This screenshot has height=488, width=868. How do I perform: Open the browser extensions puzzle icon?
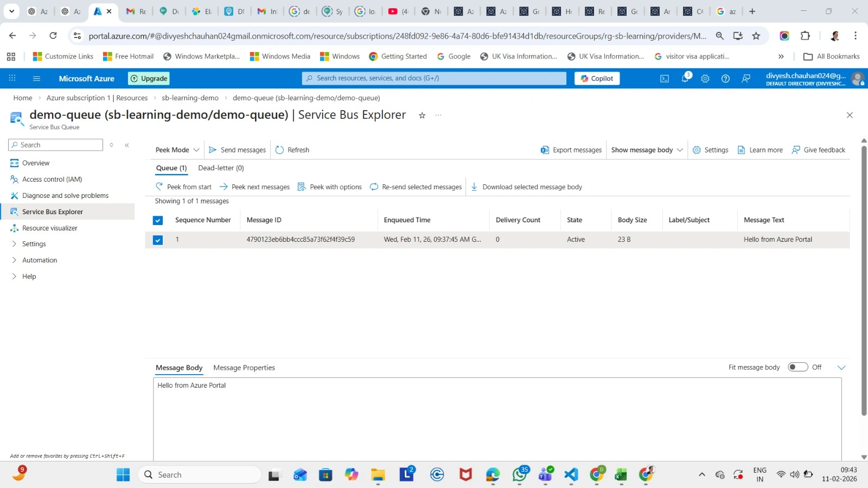point(805,36)
